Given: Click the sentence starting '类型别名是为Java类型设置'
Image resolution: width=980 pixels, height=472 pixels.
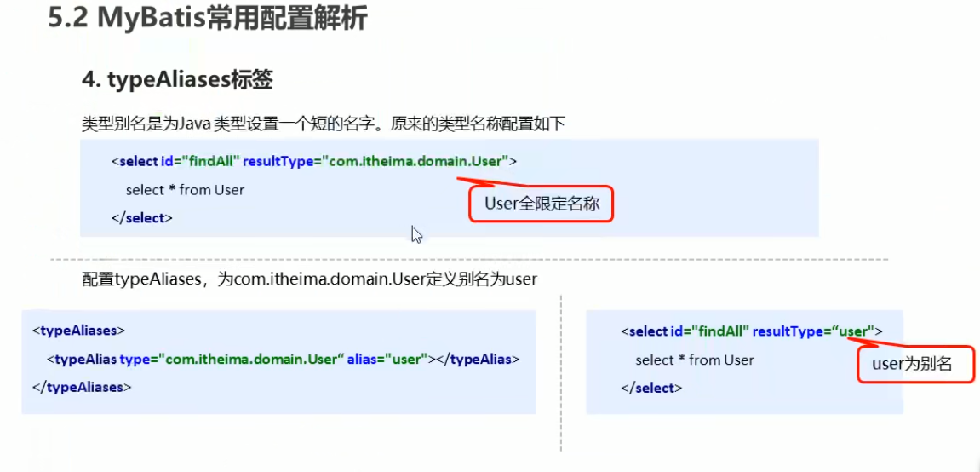Looking at the screenshot, I should (324, 123).
